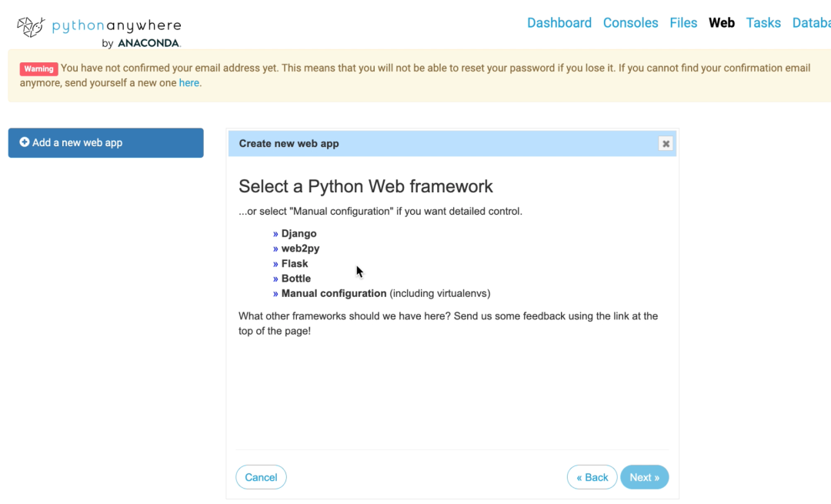Select the web2py framework

click(299, 248)
